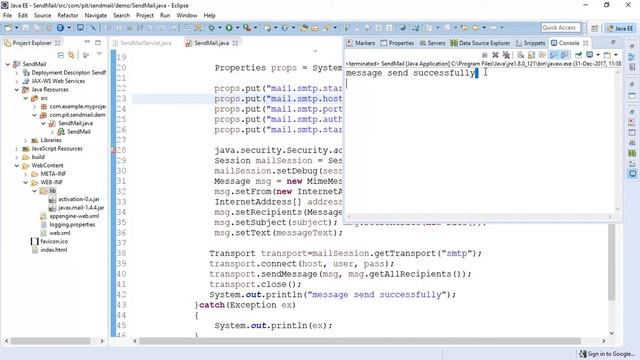Click the Search flashlight toolbar icon

327,28
